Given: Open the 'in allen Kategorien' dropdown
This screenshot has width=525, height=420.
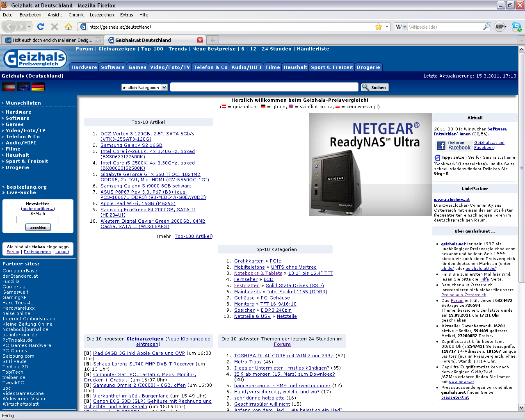Looking at the screenshot, I should (145, 87).
